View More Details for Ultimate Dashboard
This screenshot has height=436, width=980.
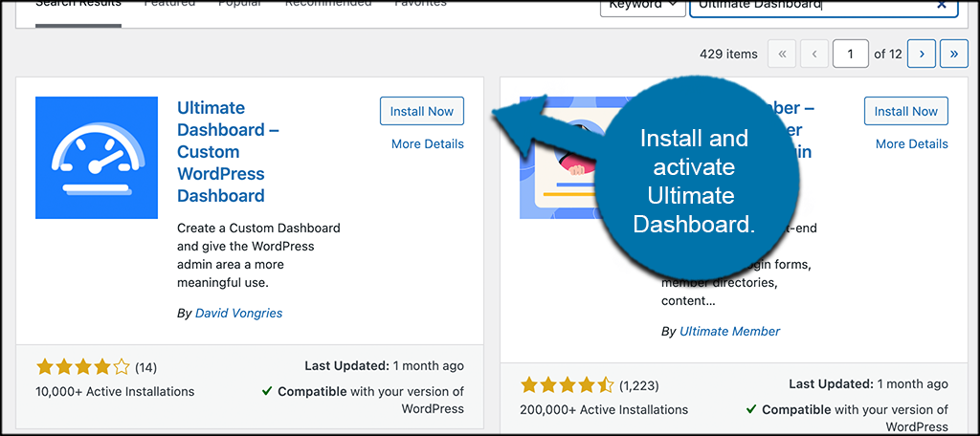(428, 144)
